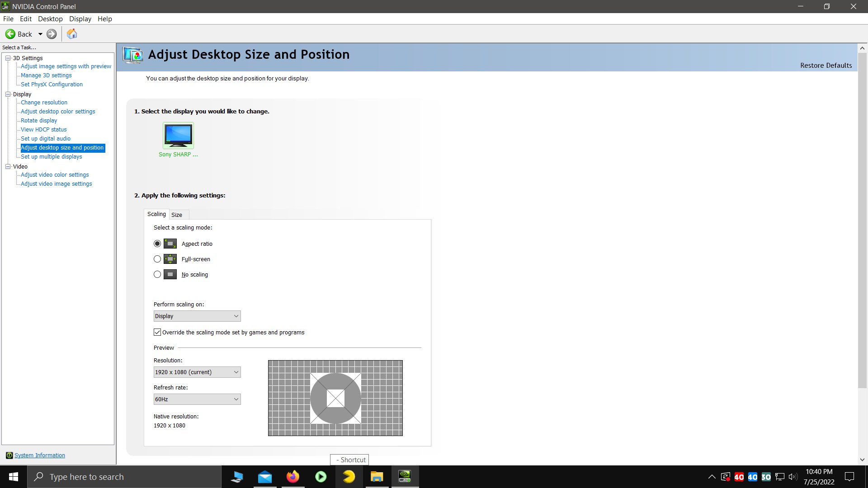
Task: Click Restore Defaults
Action: coord(826,65)
